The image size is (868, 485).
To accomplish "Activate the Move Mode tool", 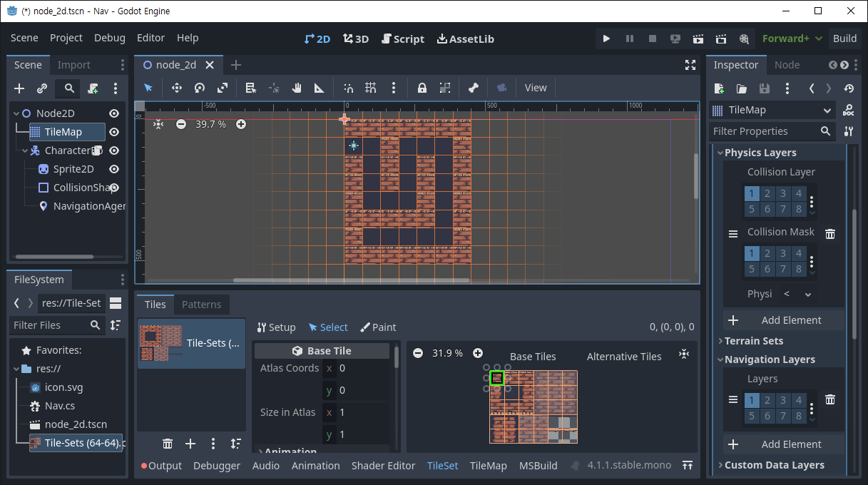I will (177, 88).
